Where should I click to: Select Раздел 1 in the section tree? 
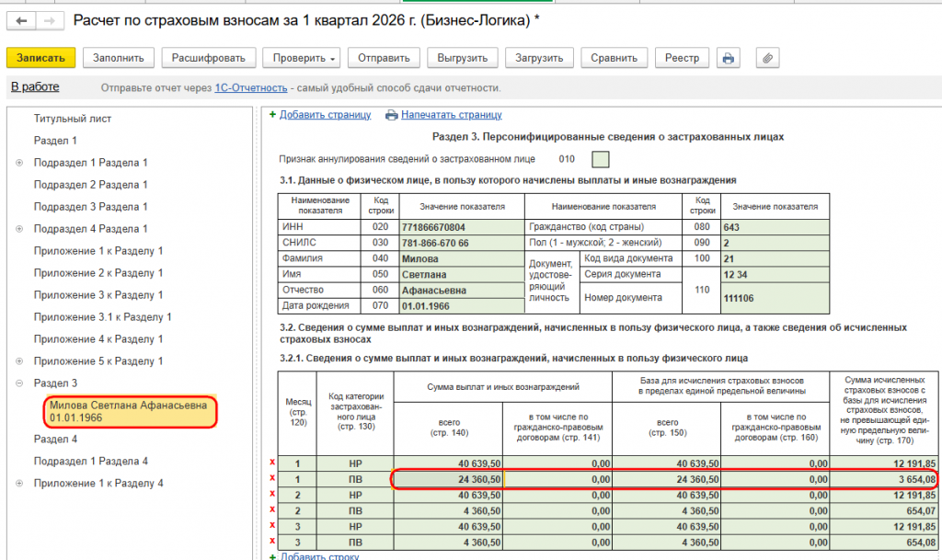tap(55, 141)
